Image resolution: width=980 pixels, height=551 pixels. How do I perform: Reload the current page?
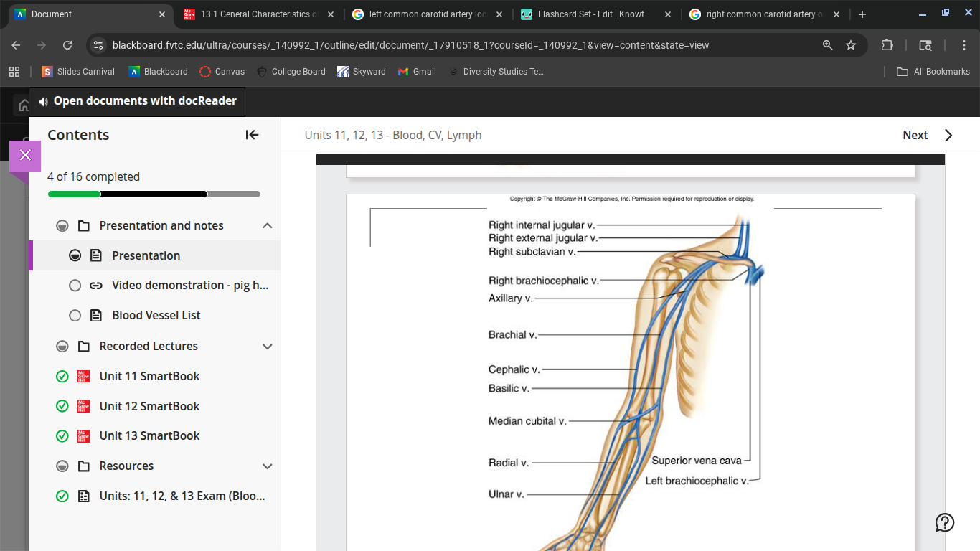[67, 45]
